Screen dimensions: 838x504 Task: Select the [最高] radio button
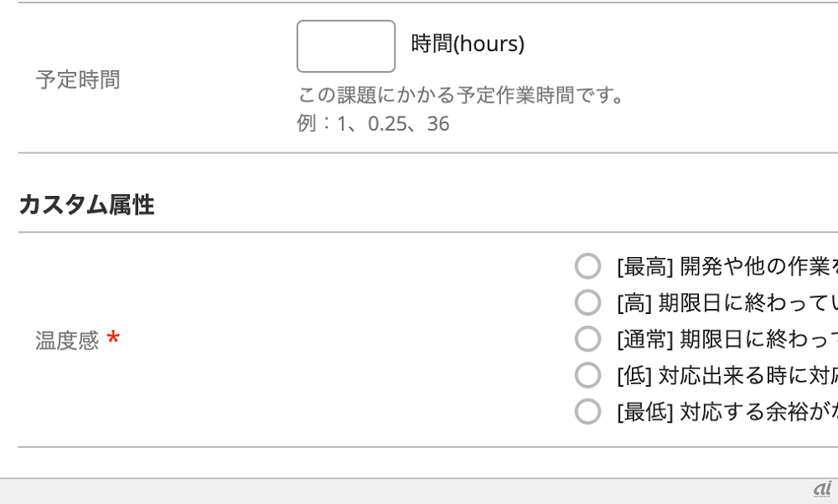588,266
